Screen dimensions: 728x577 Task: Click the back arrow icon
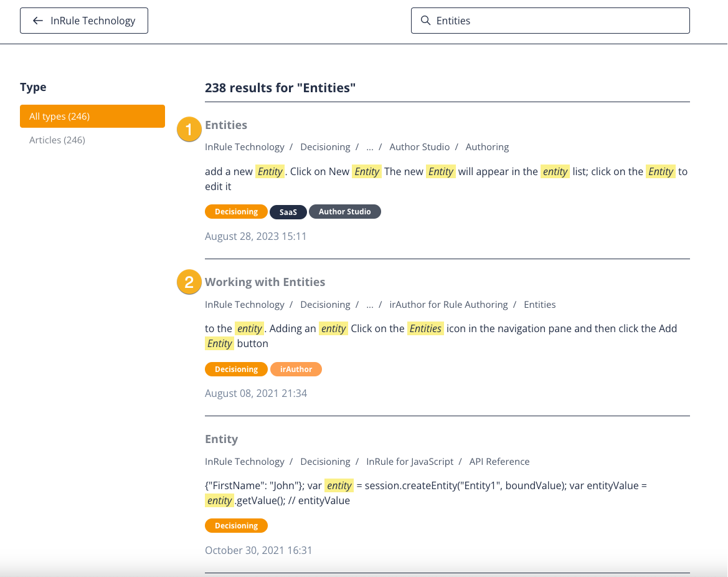[38, 21]
